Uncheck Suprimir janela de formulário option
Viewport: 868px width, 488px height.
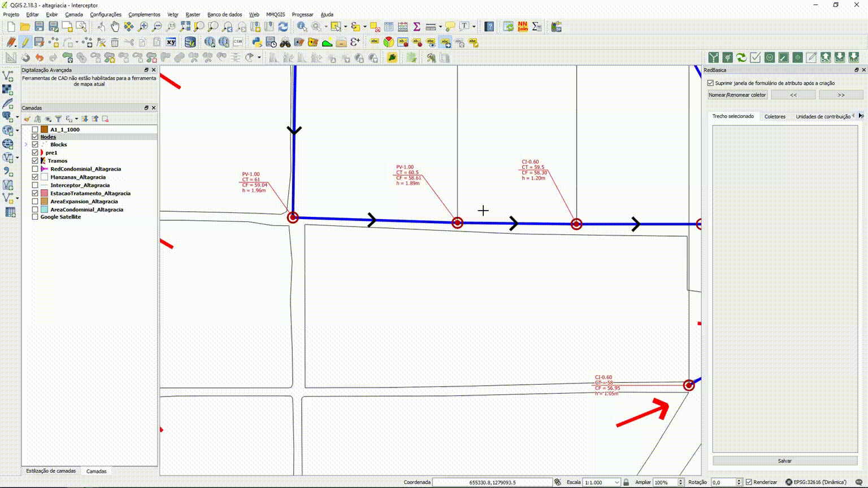coord(710,82)
